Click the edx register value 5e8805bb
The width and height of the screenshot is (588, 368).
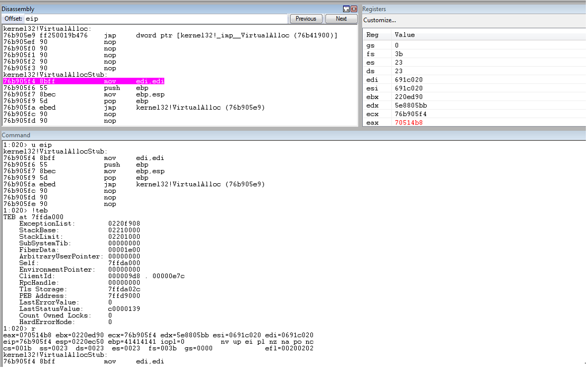(411, 105)
